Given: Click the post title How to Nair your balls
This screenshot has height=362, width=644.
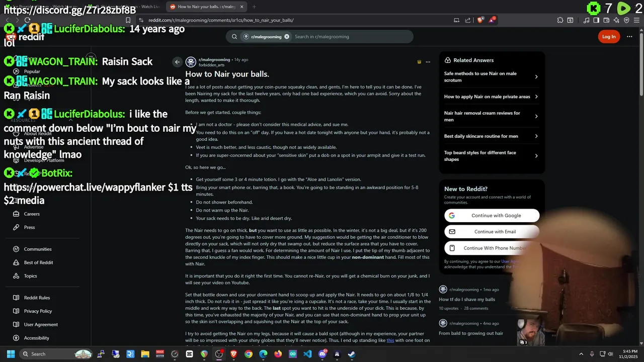Looking at the screenshot, I should point(227,74).
